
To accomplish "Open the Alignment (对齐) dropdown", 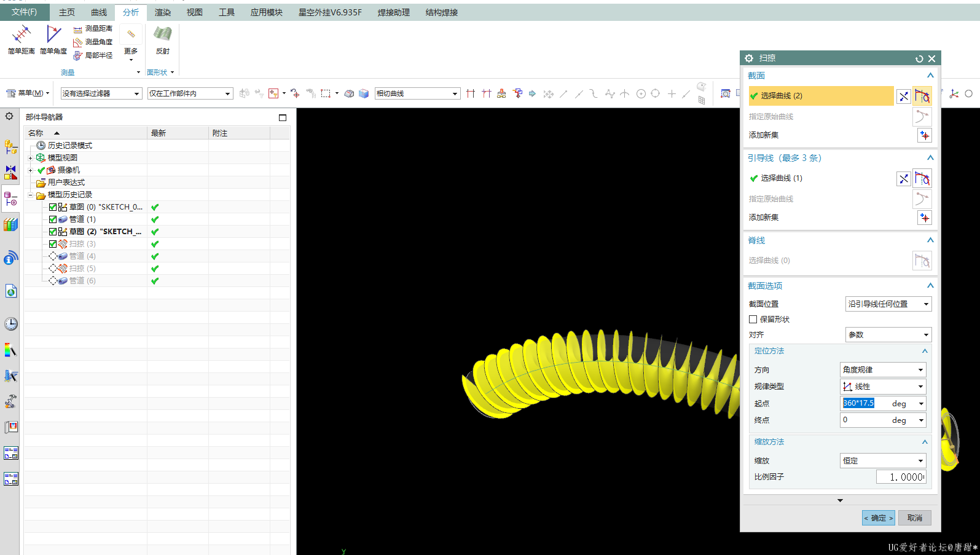I will [888, 335].
